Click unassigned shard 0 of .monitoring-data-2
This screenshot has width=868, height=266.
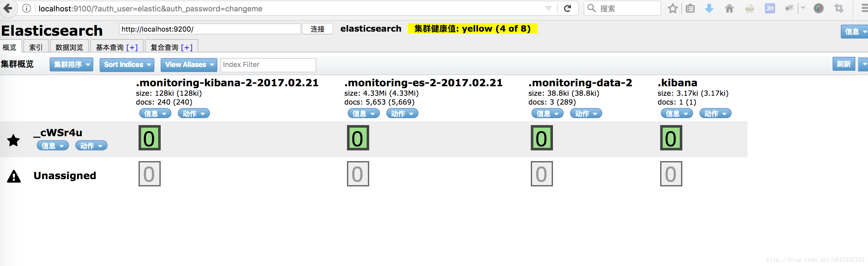pyautogui.click(x=542, y=174)
